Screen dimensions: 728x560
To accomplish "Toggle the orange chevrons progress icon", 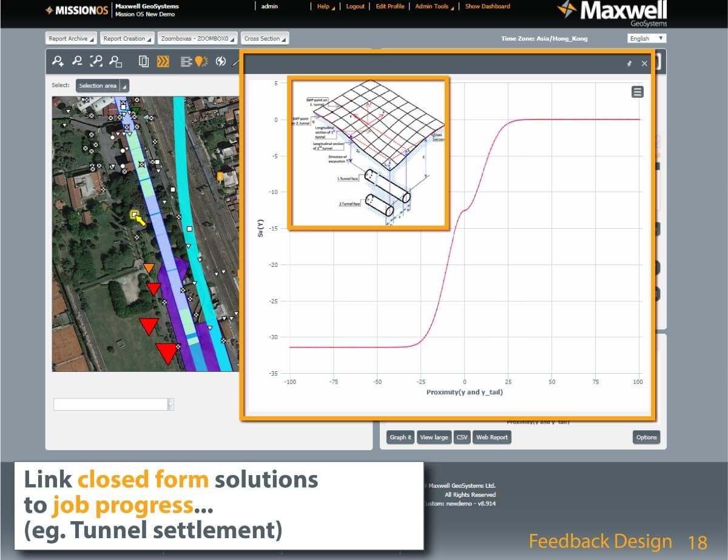I will tap(163, 61).
